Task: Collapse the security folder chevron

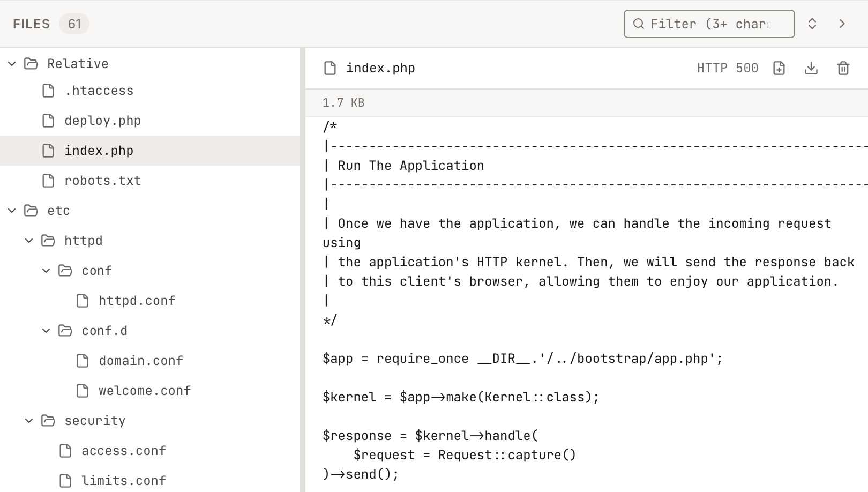Action: pos(29,421)
